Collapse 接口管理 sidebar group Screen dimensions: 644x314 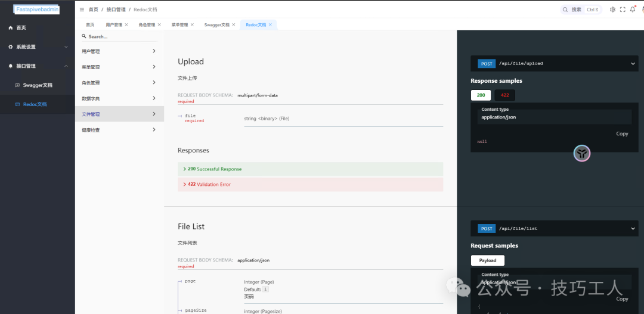pos(38,66)
